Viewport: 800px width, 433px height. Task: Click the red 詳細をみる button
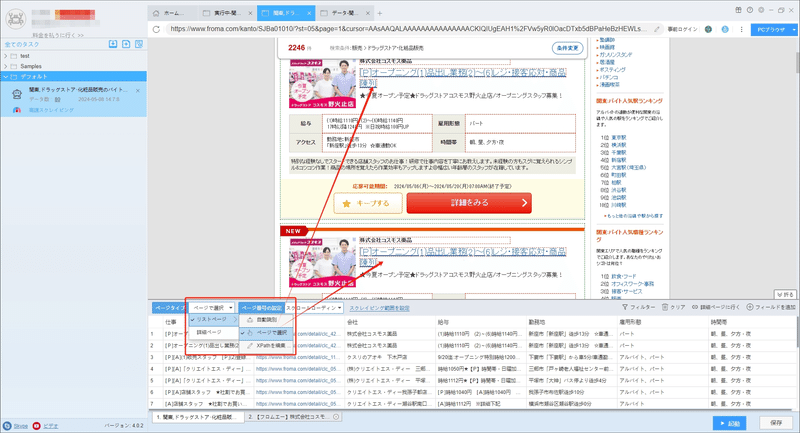point(469,203)
